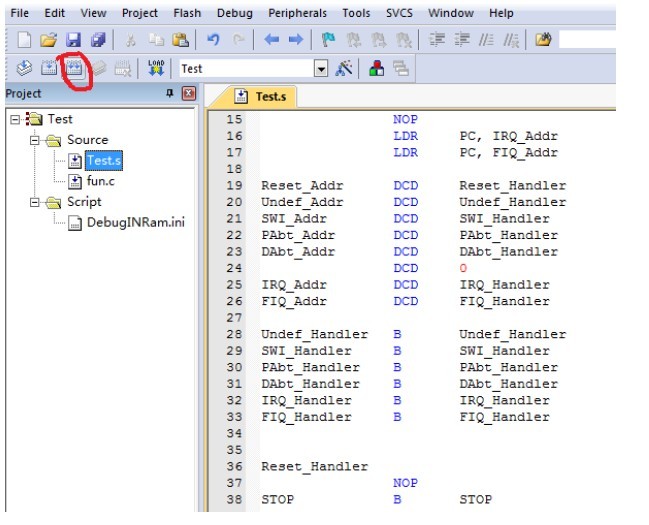This screenshot has width=649, height=525.
Task: Click the Undo arrow icon
Action: (213, 40)
